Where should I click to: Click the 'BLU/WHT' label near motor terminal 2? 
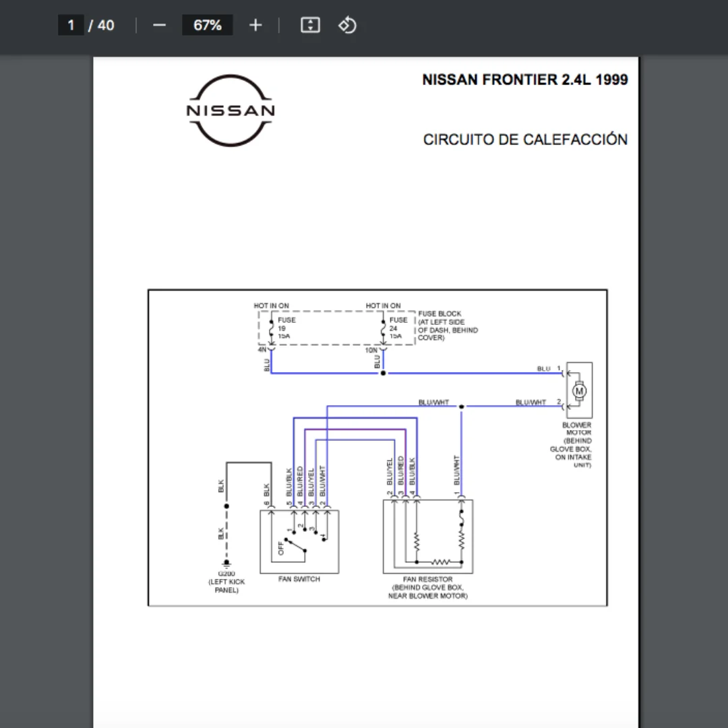click(x=530, y=402)
